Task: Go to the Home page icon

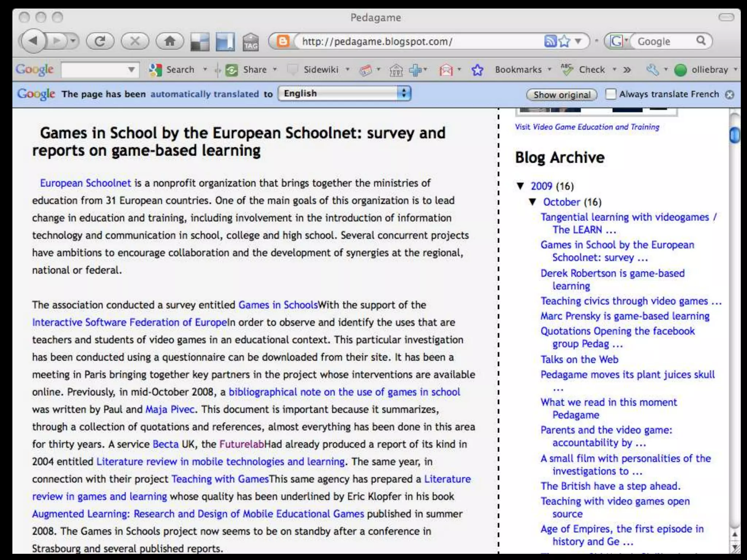Action: [x=170, y=41]
